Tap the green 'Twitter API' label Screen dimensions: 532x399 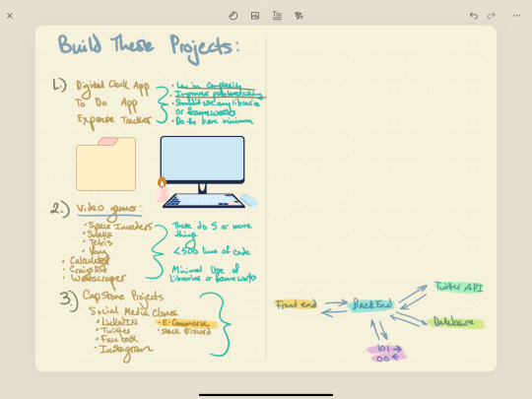[459, 287]
